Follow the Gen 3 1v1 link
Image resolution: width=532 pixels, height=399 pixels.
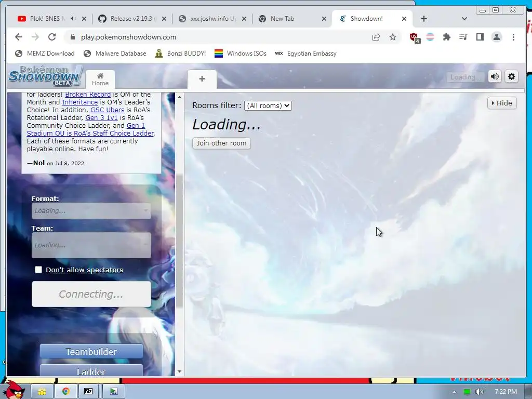click(x=101, y=118)
